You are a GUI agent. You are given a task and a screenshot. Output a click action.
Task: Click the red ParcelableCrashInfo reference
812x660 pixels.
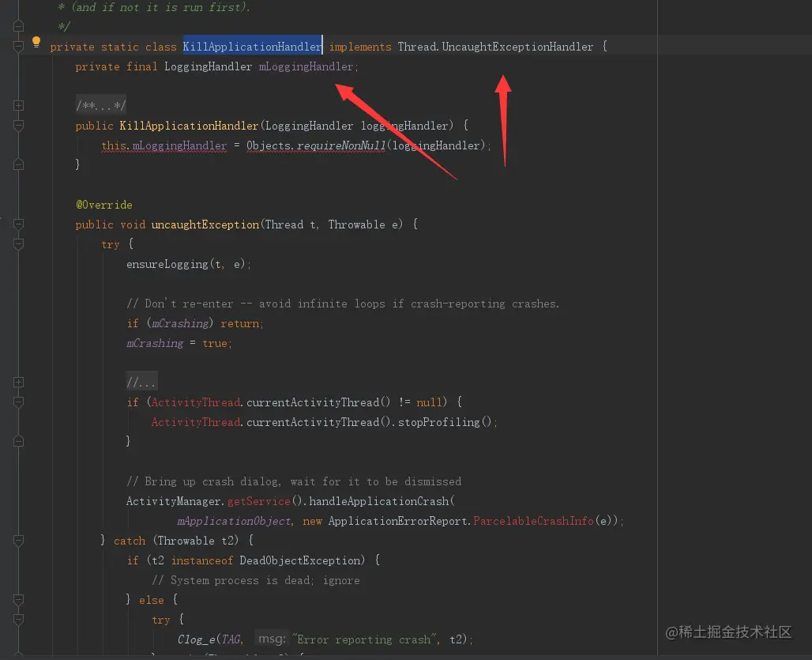(533, 521)
